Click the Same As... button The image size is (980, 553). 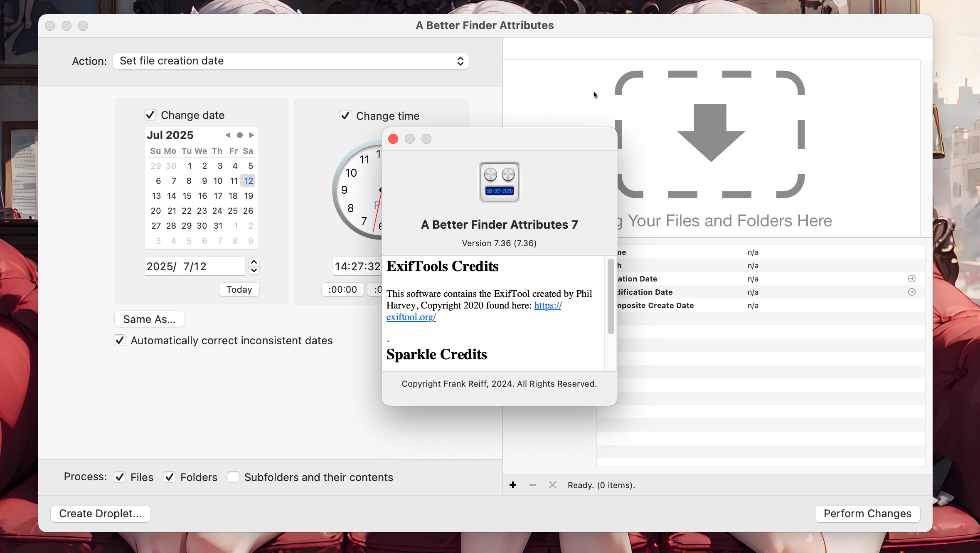(150, 319)
